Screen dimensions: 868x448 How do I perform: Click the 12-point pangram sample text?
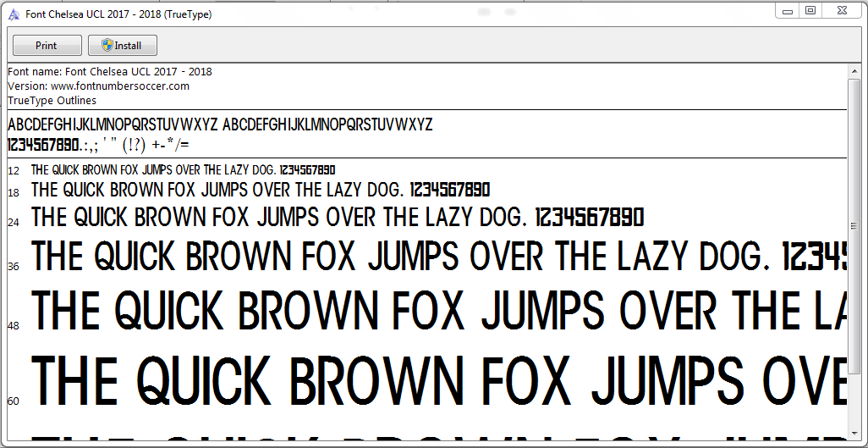point(184,169)
